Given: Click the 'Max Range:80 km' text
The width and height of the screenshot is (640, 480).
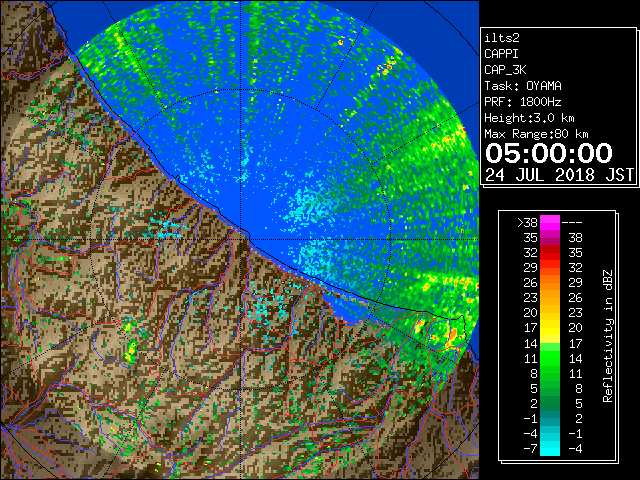Looking at the screenshot, I should coord(536,134).
